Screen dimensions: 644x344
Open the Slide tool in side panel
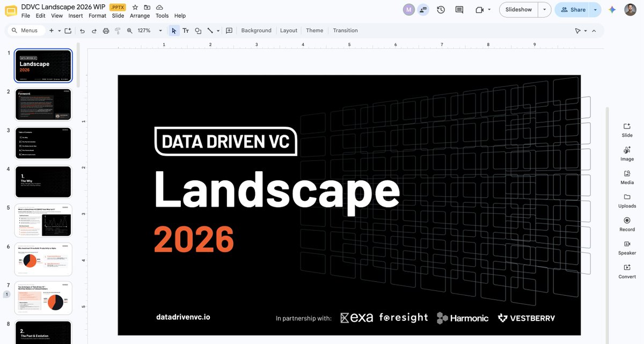[x=627, y=130]
